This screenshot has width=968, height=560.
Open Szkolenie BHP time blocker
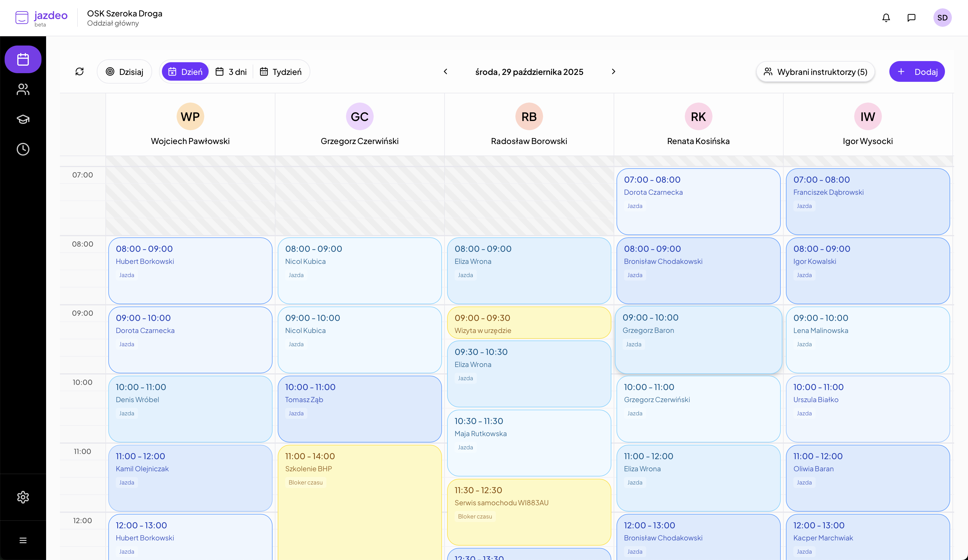(360, 499)
